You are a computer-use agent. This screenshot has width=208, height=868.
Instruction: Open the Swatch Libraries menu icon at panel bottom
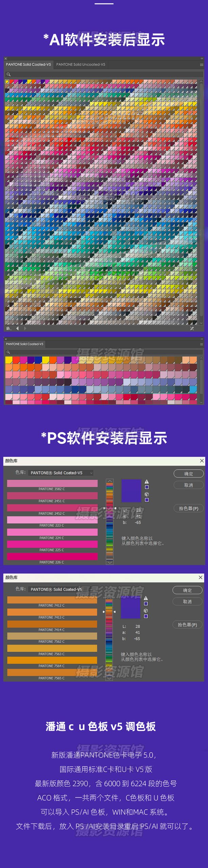(x=8, y=328)
